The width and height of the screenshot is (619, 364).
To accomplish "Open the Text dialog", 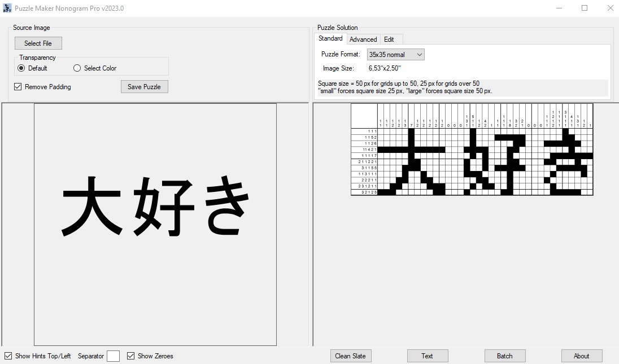I will pos(428,356).
